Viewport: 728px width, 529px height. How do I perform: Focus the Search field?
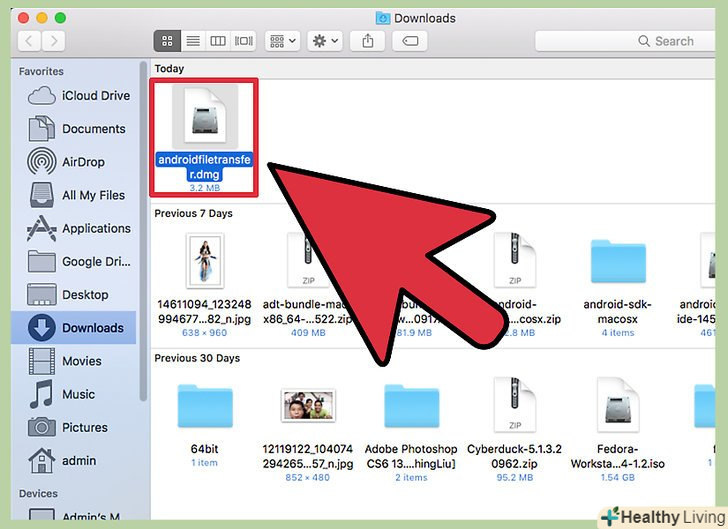tap(625, 41)
